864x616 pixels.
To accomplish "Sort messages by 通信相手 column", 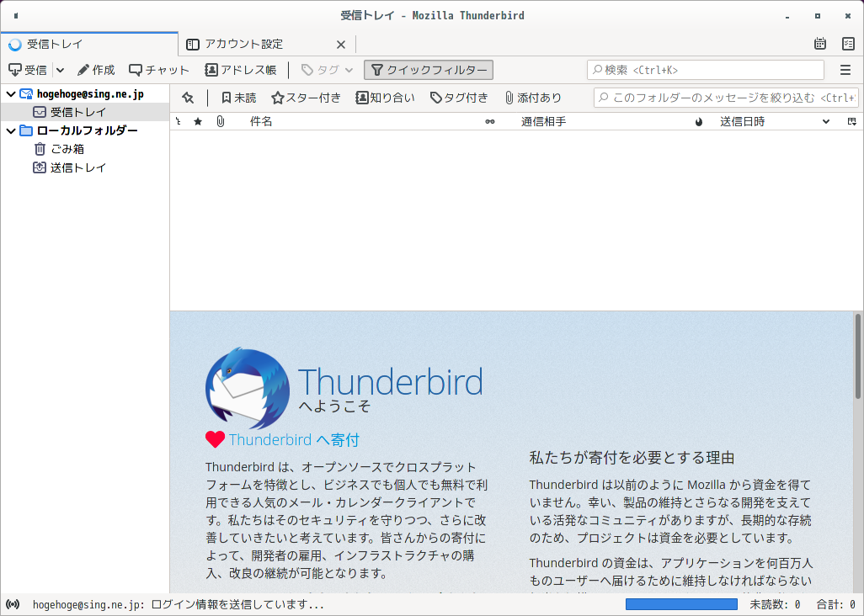I will [x=543, y=122].
